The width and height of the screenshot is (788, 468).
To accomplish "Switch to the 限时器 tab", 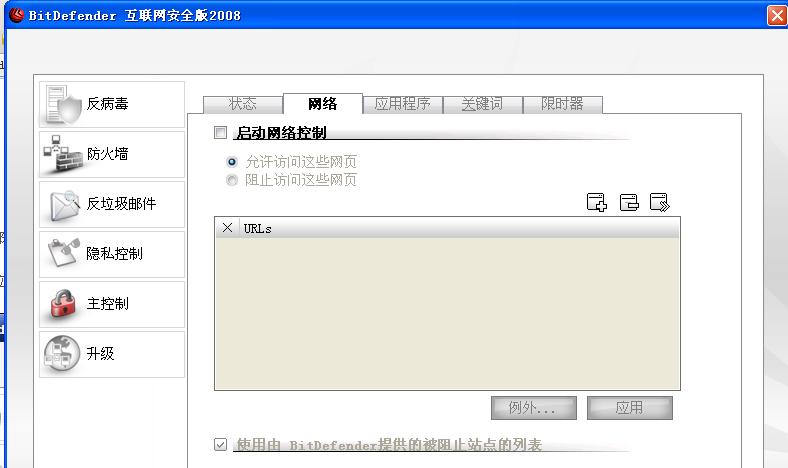I will point(562,104).
